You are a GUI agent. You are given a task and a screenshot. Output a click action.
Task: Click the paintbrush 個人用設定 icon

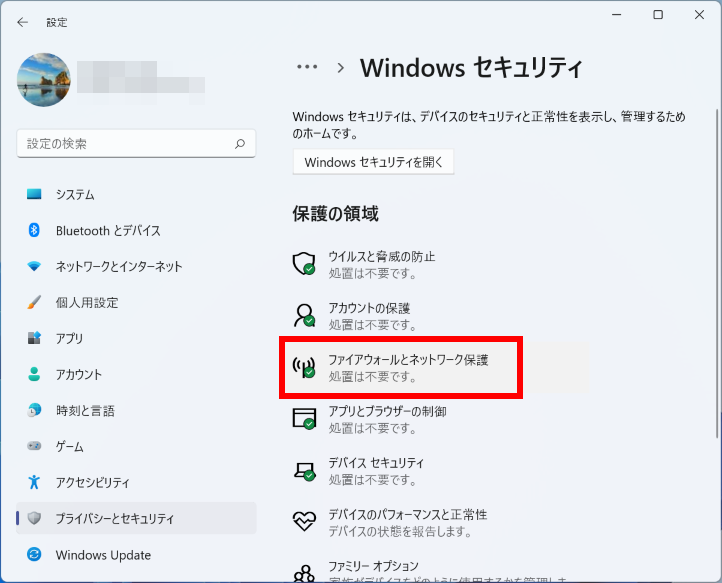click(34, 302)
